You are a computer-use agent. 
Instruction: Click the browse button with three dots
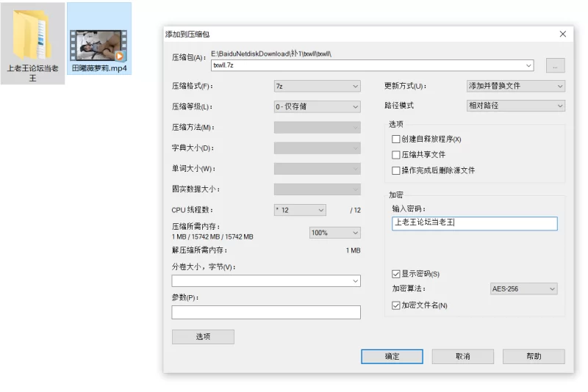[555, 65]
